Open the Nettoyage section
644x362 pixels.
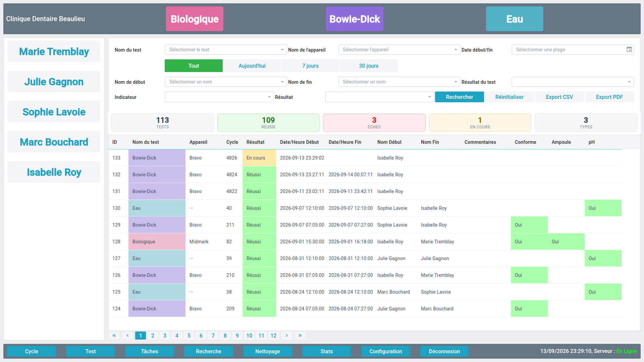268,351
